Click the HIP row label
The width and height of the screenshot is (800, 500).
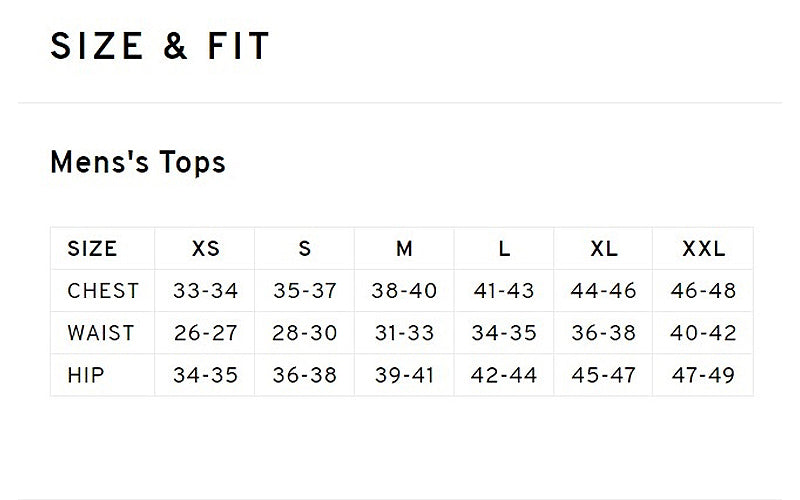point(86,375)
